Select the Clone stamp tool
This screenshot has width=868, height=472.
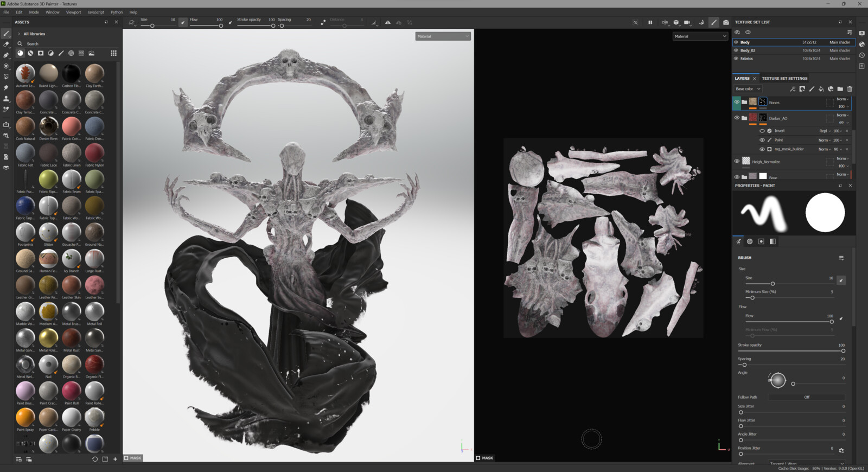pyautogui.click(x=7, y=99)
